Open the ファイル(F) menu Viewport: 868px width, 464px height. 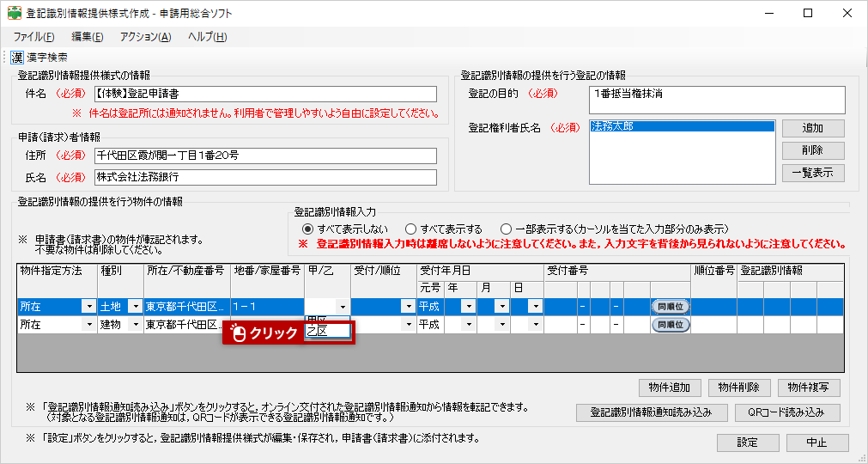(x=33, y=37)
